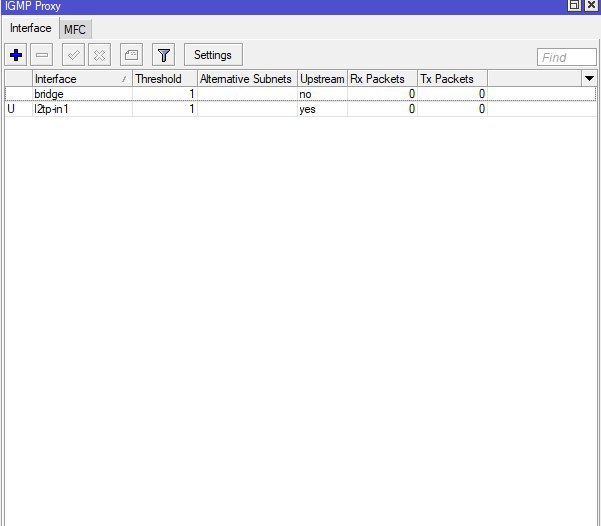Sort by Alternative Subnets column
The height and width of the screenshot is (526, 601).
click(247, 79)
